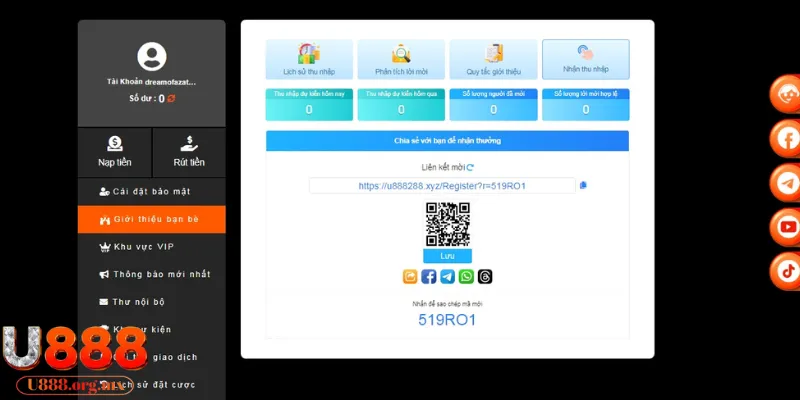Screen dimensions: 800x400
Task: Share via the WhatsApp icon under the QR code
Action: [466, 277]
